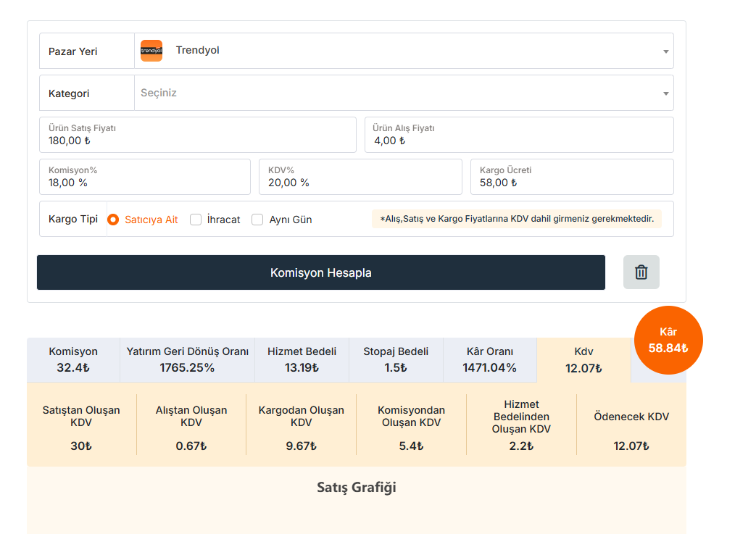The image size is (756, 534).
Task: Open the Hizmet Bedeli tab
Action: point(302,360)
